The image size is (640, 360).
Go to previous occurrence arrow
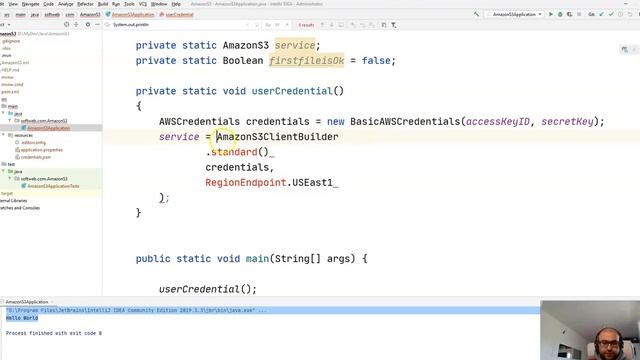point(322,25)
